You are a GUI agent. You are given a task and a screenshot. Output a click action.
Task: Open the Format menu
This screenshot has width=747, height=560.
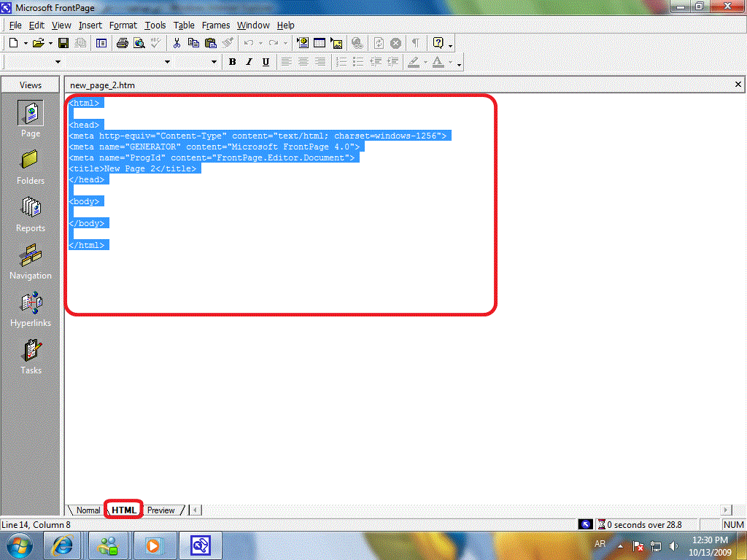point(123,25)
